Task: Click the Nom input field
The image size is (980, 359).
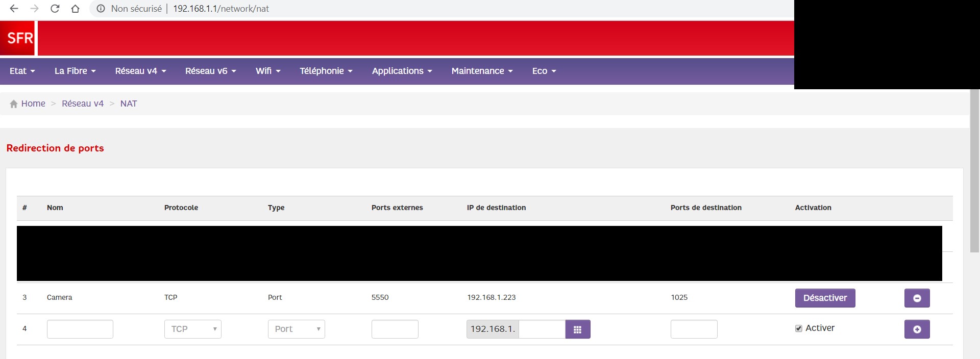Action: tap(80, 329)
